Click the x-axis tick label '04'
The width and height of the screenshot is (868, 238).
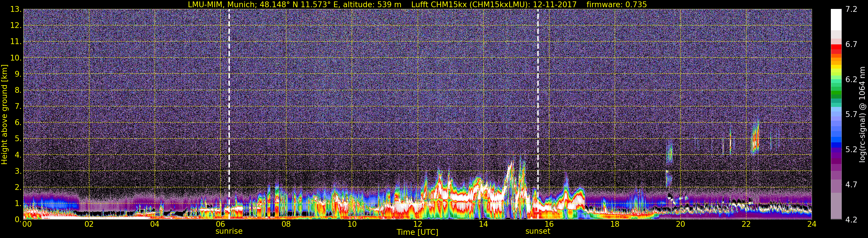pyautogui.click(x=155, y=224)
